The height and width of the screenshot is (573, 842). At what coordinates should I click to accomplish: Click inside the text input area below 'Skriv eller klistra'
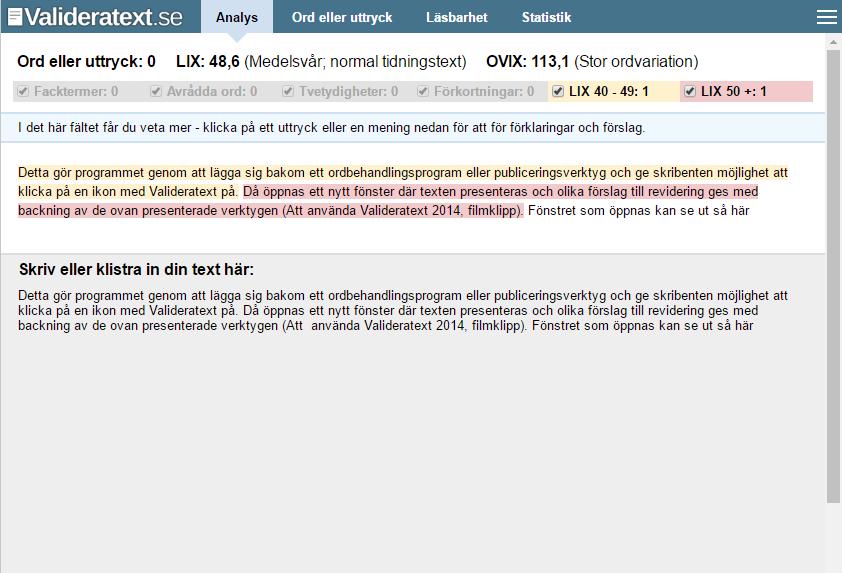click(x=412, y=430)
